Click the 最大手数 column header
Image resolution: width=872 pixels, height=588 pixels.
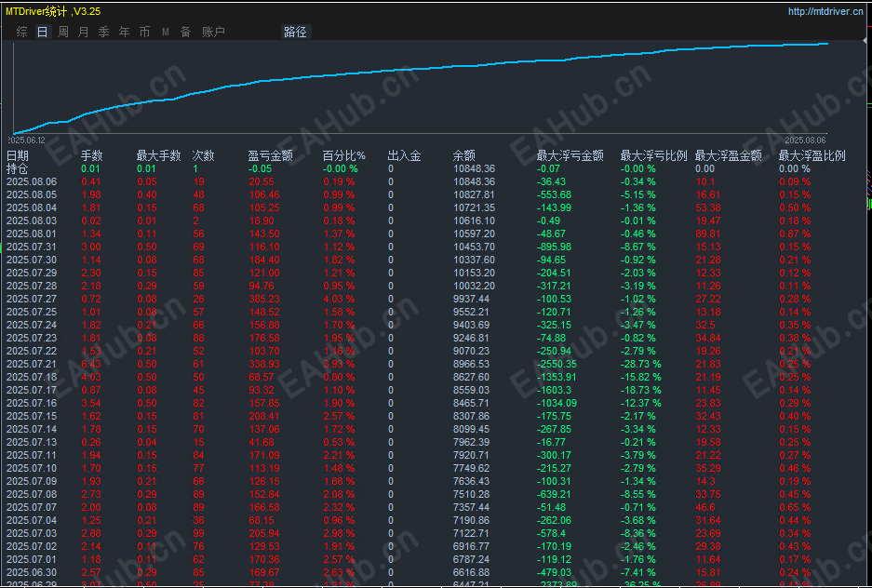pos(159,156)
